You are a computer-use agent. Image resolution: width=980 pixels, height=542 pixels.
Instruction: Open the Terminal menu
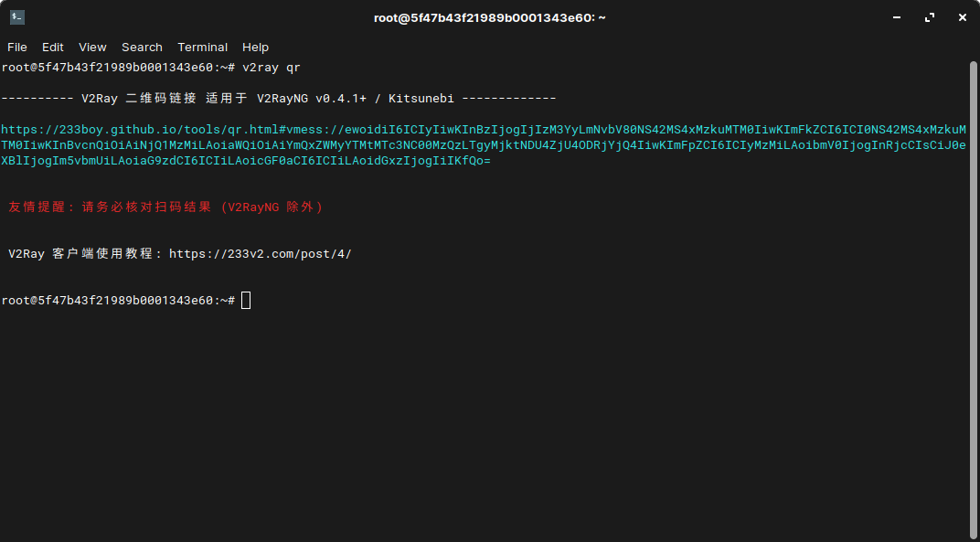tap(203, 47)
